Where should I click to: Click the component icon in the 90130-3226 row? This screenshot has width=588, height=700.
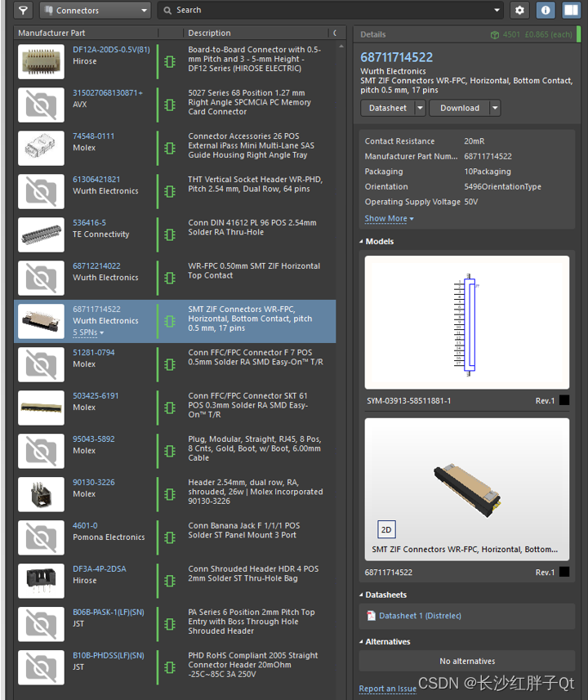point(170,493)
